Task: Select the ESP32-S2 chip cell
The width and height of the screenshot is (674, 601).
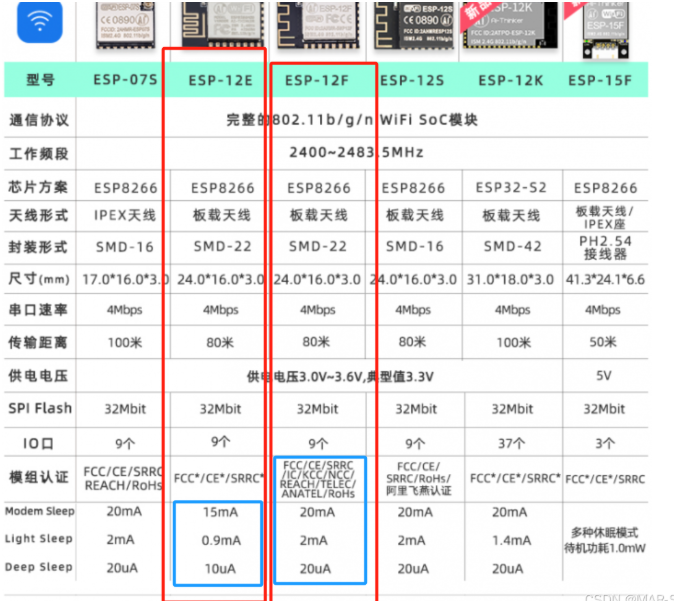Action: pos(511,187)
